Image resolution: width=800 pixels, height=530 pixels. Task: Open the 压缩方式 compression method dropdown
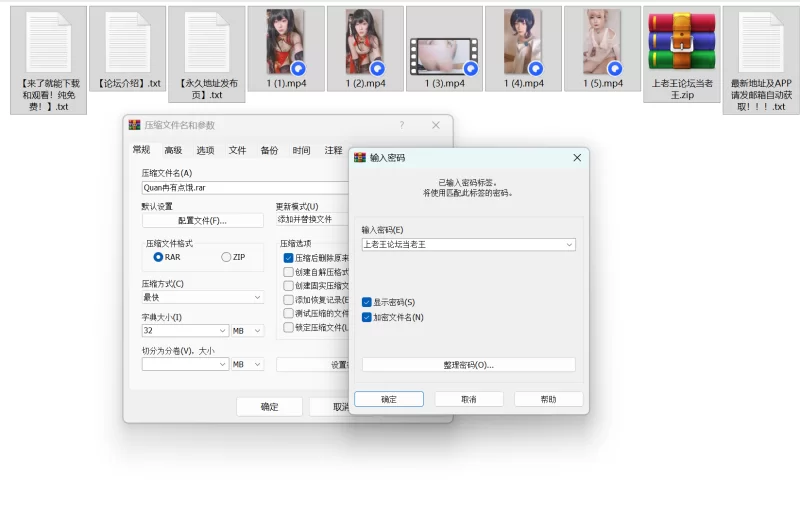(257, 297)
